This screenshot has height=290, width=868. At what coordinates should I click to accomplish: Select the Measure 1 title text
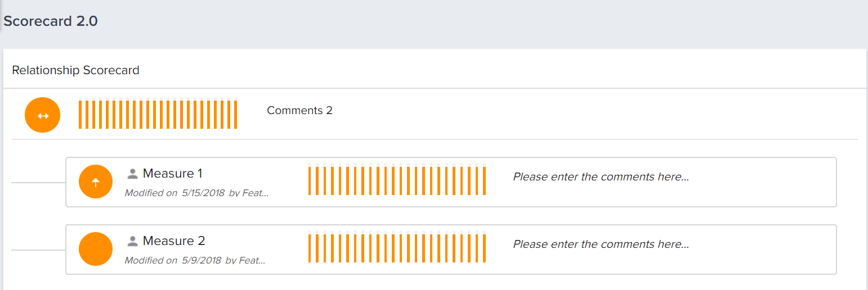[x=172, y=173]
